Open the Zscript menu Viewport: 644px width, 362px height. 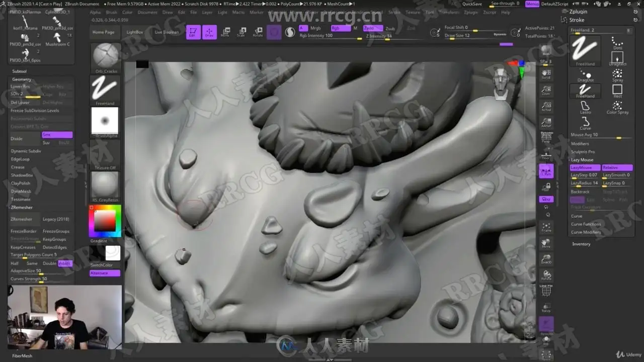click(490, 12)
